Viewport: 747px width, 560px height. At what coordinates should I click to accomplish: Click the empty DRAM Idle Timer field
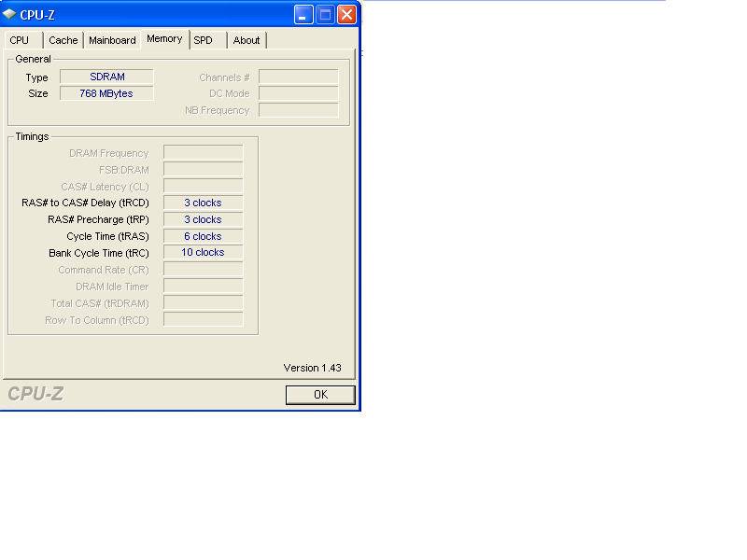point(203,286)
